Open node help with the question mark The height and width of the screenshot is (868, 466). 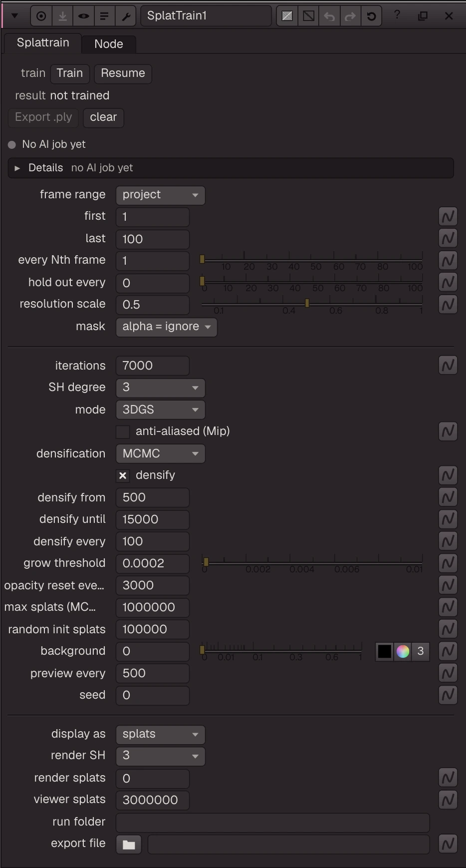coord(397,15)
